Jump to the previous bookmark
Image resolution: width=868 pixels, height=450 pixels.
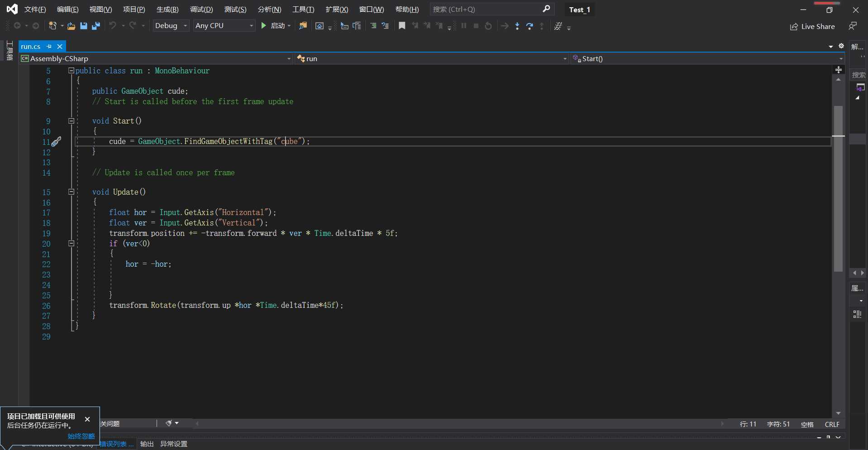coord(415,26)
